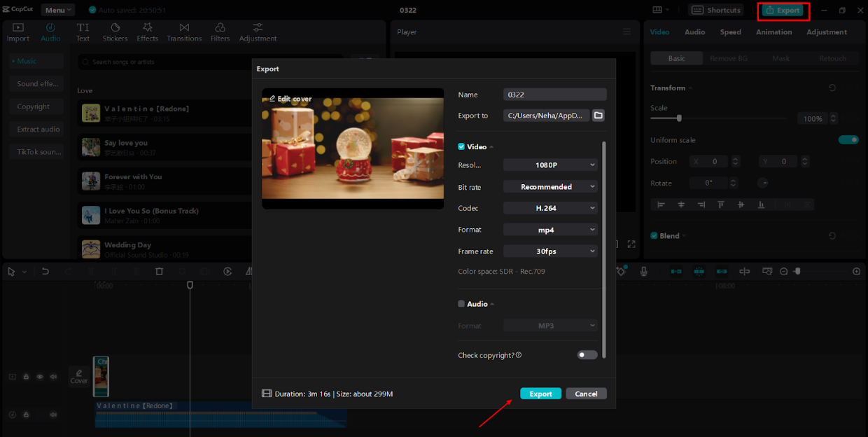Toggle the main track magnet snapping icon
868x437 pixels.
click(676, 271)
